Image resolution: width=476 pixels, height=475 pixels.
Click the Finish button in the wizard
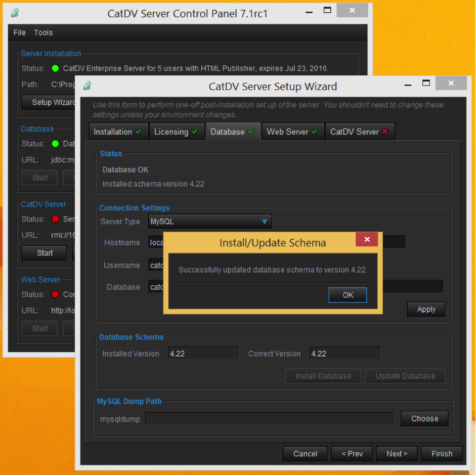click(442, 454)
